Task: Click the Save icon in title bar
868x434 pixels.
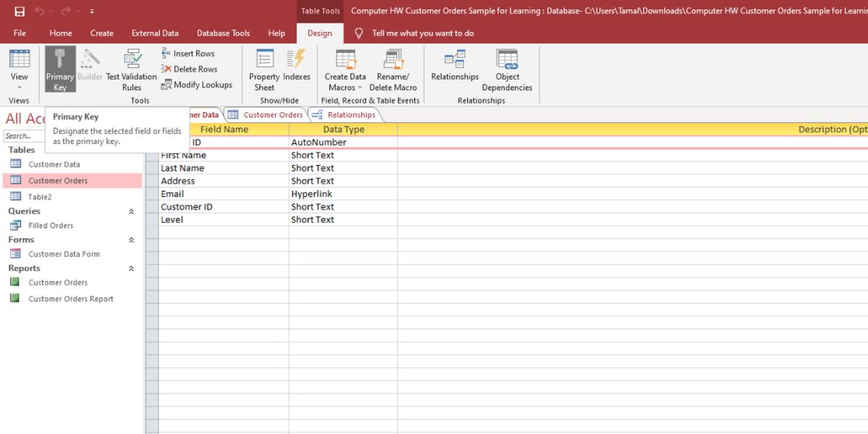Action: (20, 12)
